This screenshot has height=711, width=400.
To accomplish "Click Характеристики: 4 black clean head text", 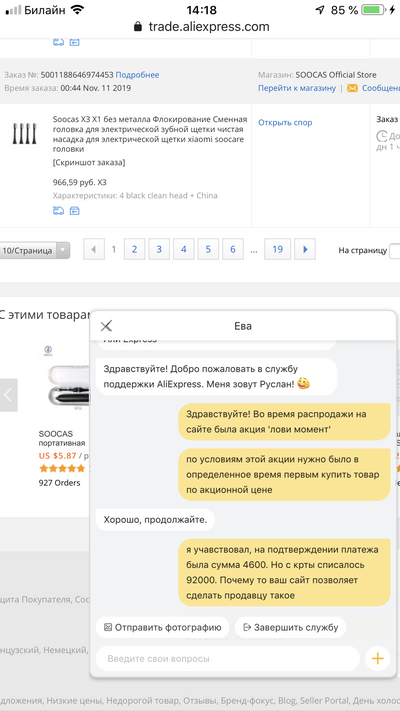I will [135, 195].
